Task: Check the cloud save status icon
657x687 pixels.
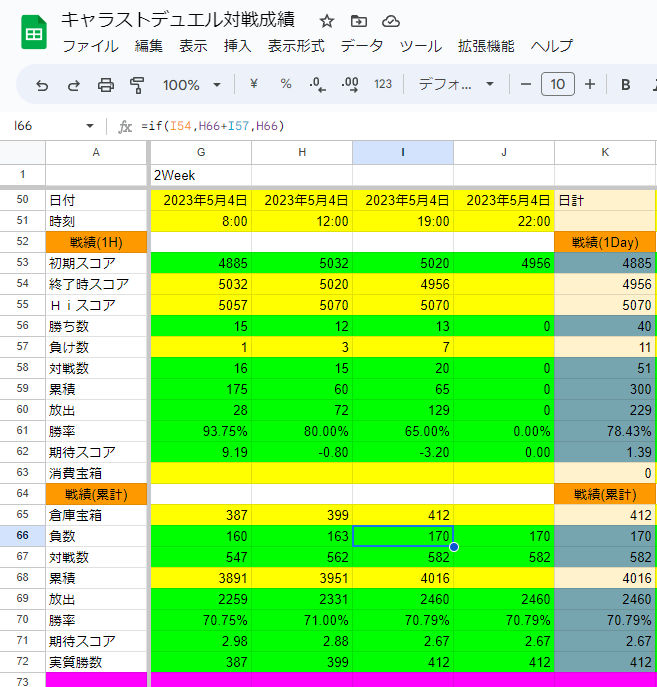Action: [x=390, y=21]
